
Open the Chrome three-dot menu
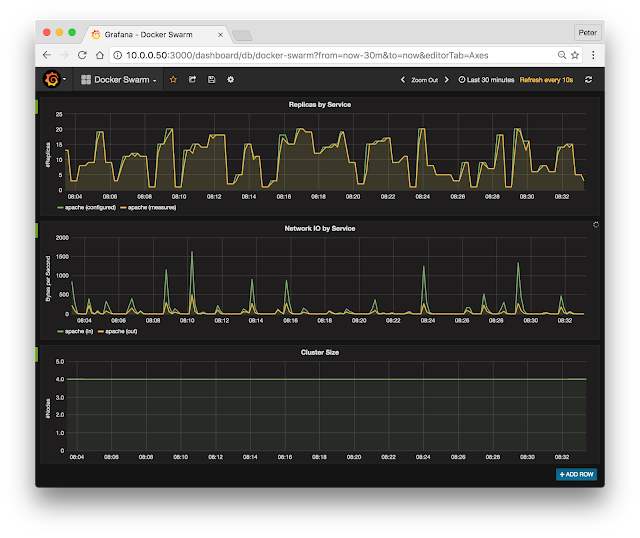(x=593, y=55)
